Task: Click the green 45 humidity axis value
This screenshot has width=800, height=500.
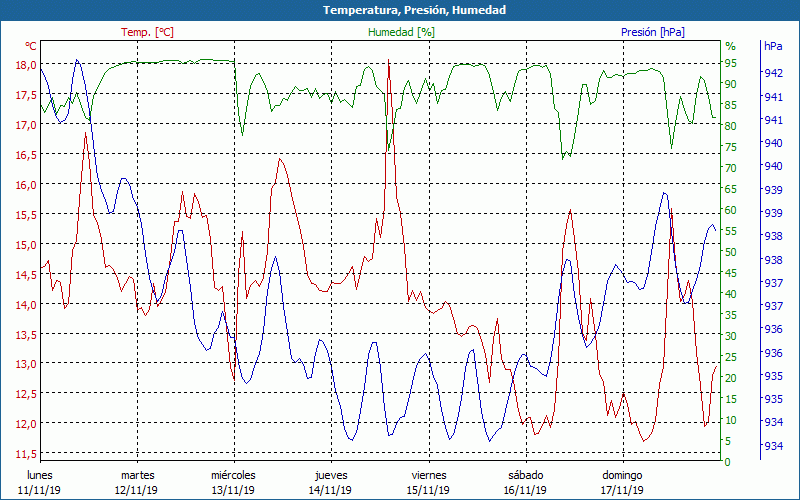Action: (731, 273)
